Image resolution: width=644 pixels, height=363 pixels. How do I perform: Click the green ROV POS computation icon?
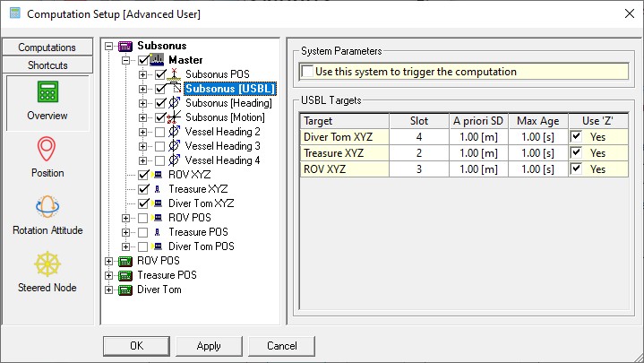click(125, 262)
